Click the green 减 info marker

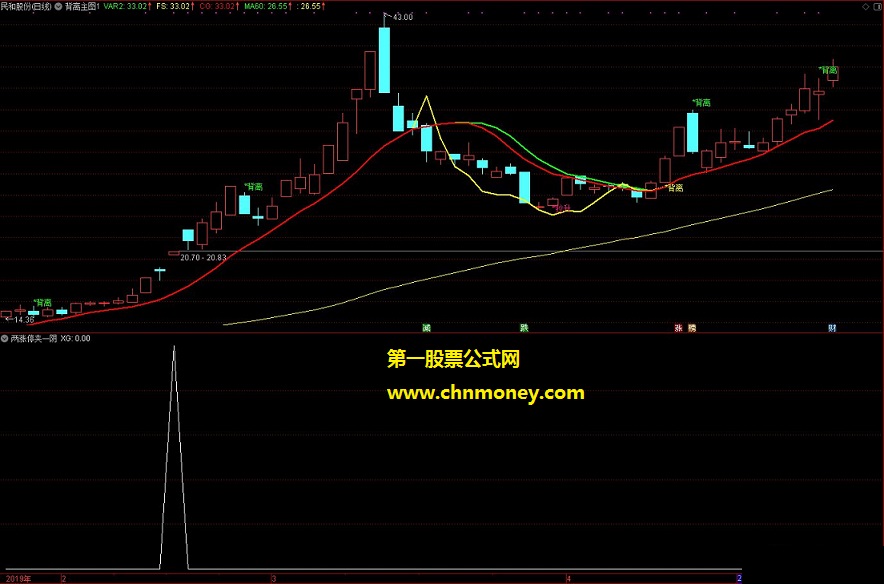click(x=427, y=328)
